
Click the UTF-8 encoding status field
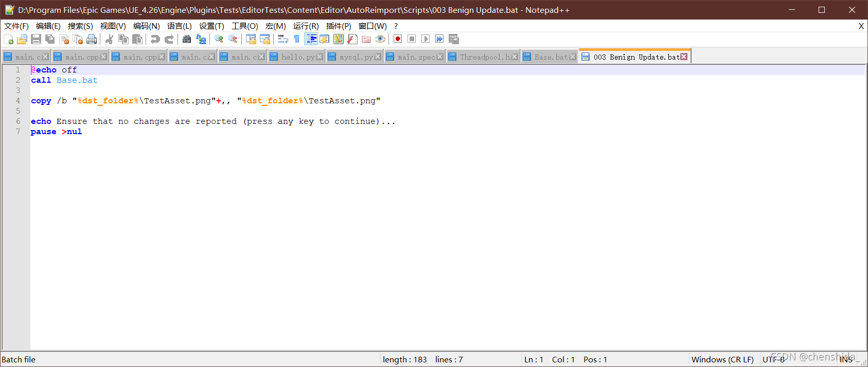[774, 360]
